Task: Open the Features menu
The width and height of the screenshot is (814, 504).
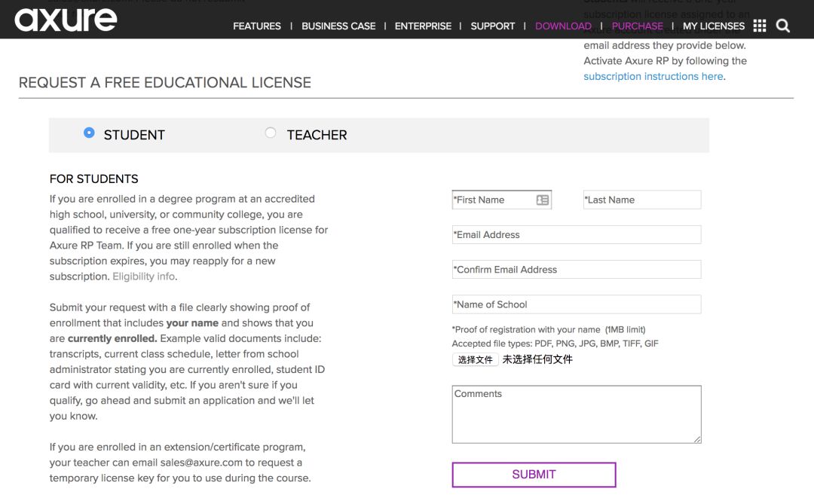Action: point(257,26)
